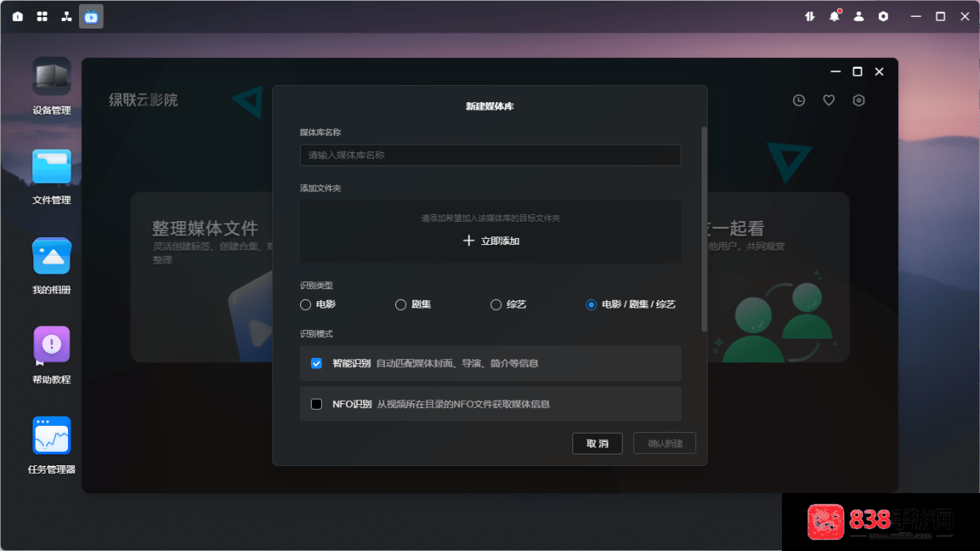Click 识别模式 section label
Viewport: 980px width, 551px height.
click(x=316, y=334)
